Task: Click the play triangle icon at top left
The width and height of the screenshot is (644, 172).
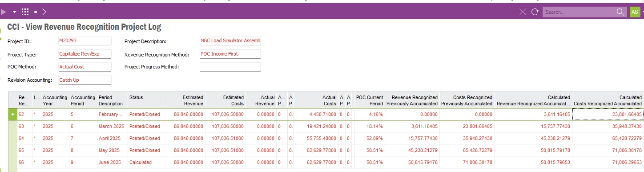Action: 4,12
